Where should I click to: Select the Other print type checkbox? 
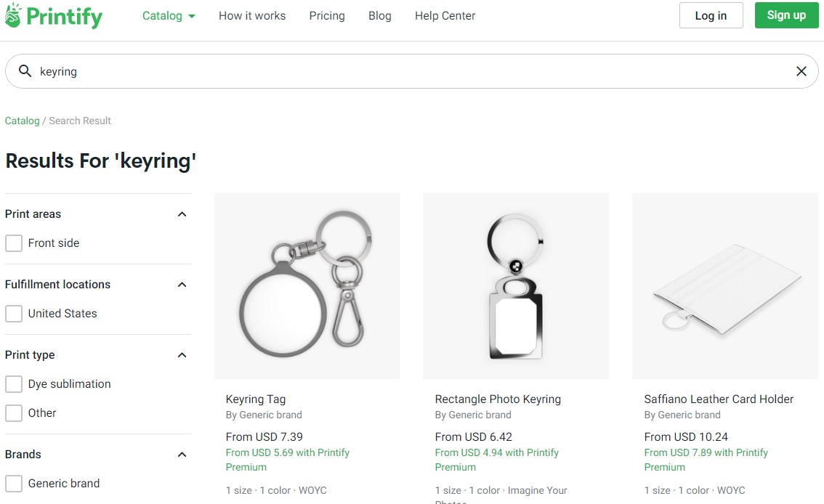14,412
